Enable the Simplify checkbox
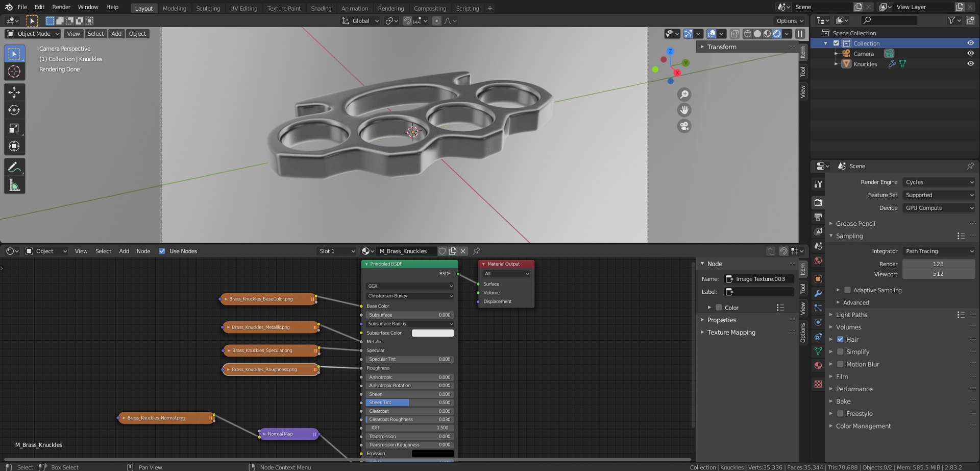The width and height of the screenshot is (980, 471). pos(840,351)
